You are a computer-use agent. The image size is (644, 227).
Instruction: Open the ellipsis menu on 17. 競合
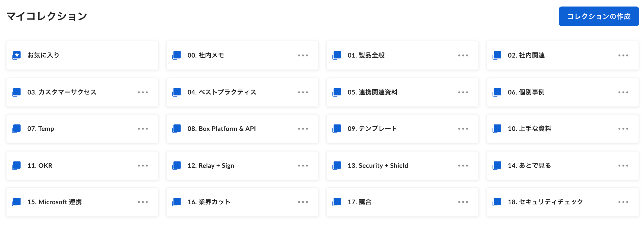[x=463, y=202]
